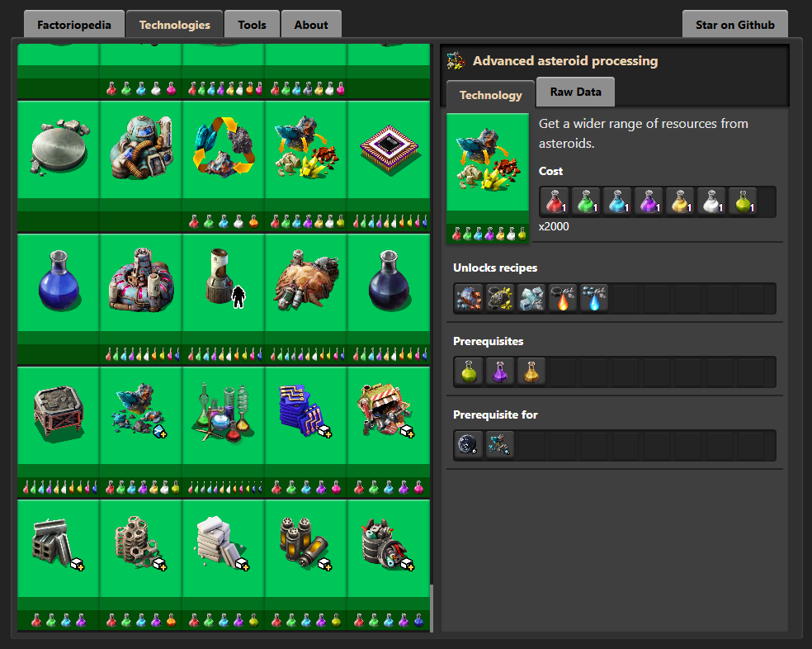The image size is (812, 649).
Task: Click the technology grid scrollbar thumb
Action: 431,608
